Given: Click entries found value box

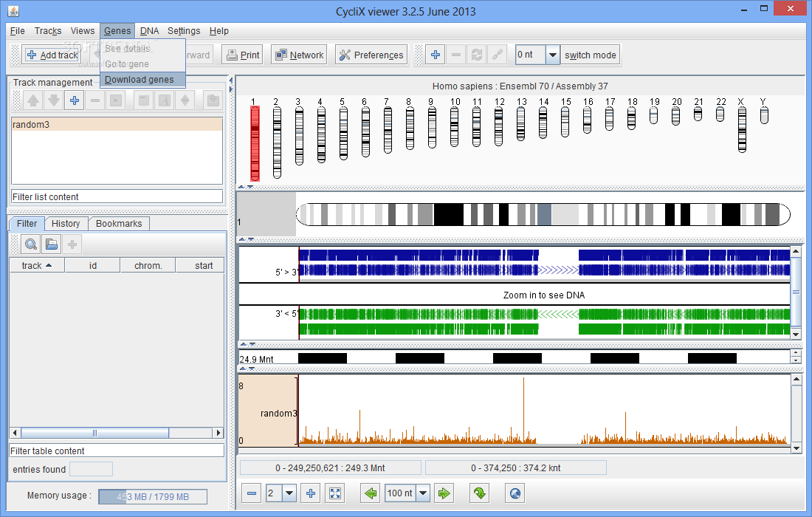Looking at the screenshot, I should pyautogui.click(x=91, y=469).
